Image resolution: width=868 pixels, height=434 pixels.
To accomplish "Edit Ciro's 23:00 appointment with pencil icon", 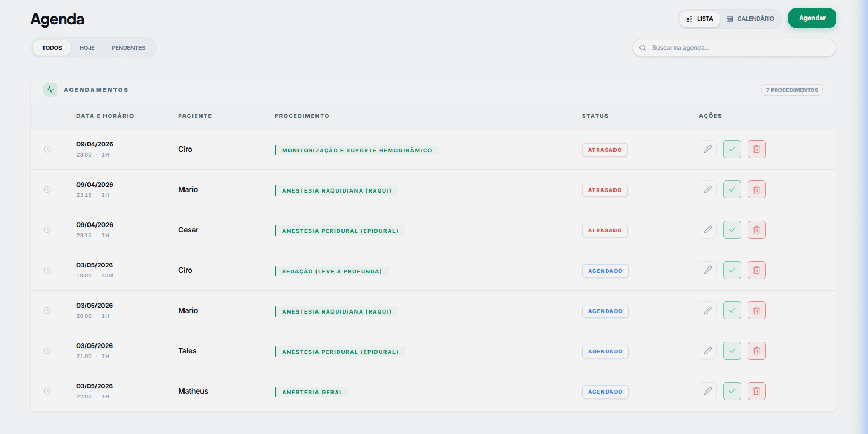I will pos(707,149).
